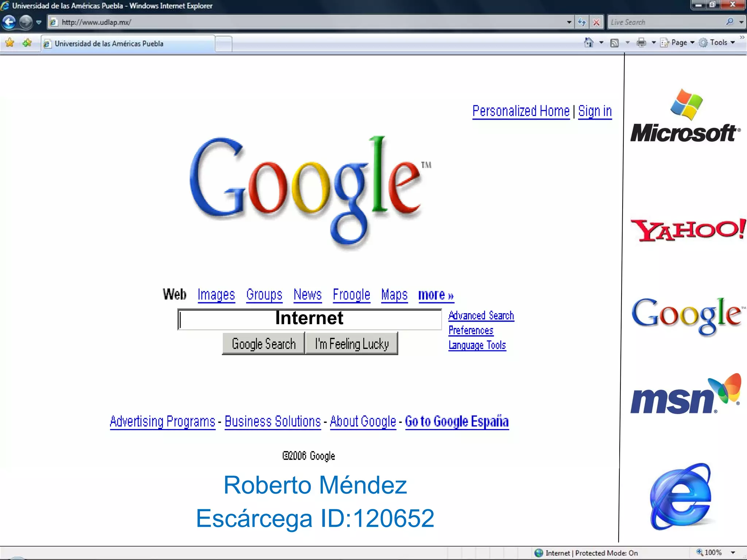Expand the zoom level dropdown arrow
Viewport: 747px width, 560px height.
(733, 553)
